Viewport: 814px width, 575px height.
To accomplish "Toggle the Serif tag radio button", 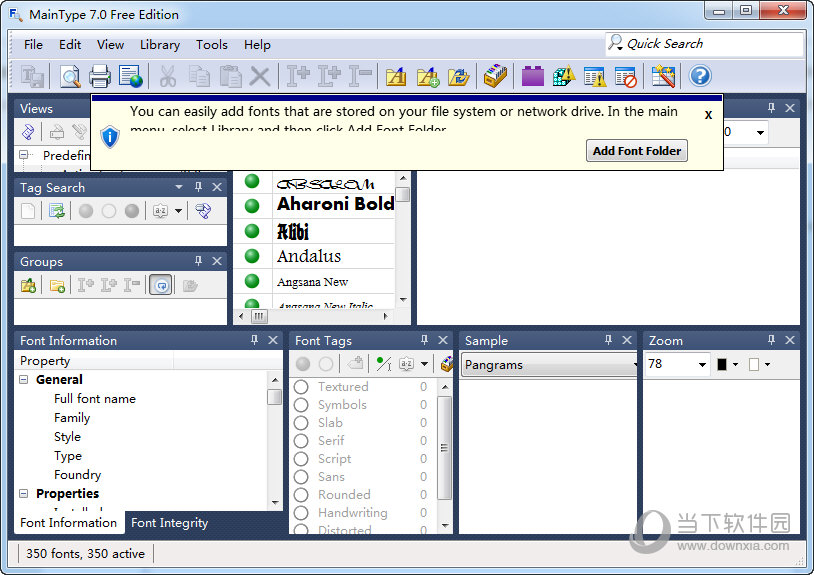I will click(x=301, y=441).
